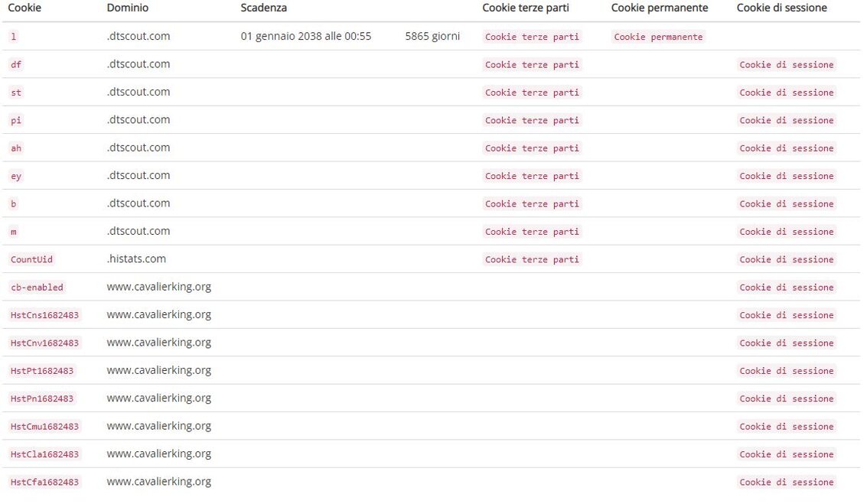The height and width of the screenshot is (504, 867).
Task: Click the .dtscout.com domain in row b
Action: point(139,203)
